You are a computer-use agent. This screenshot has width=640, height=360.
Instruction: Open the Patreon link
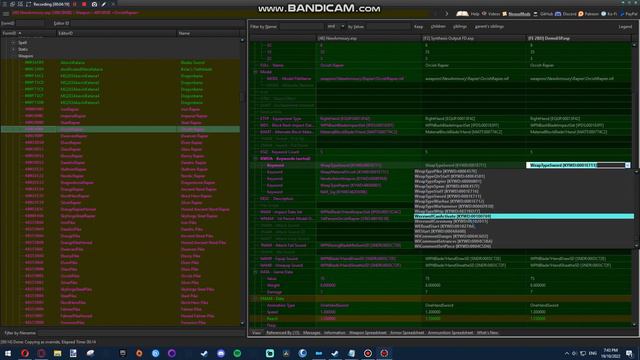click(588, 13)
